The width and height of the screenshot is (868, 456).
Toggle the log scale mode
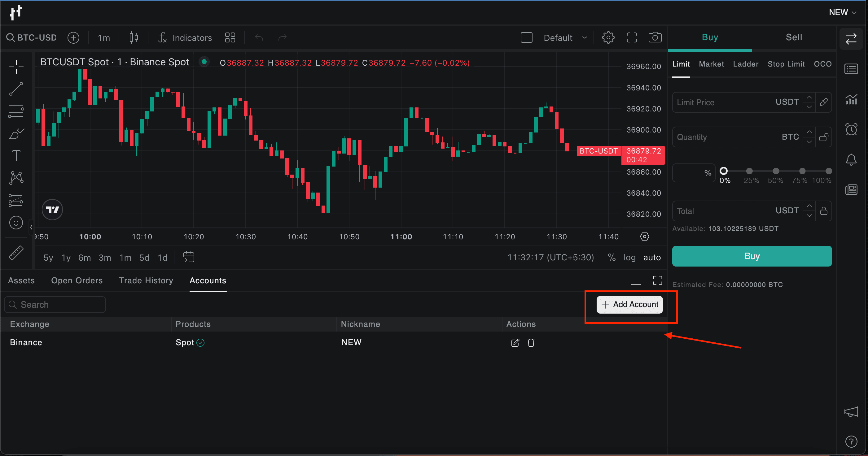coord(629,257)
